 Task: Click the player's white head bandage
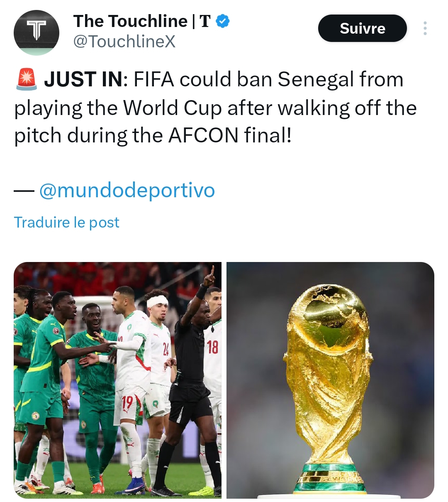(158, 301)
